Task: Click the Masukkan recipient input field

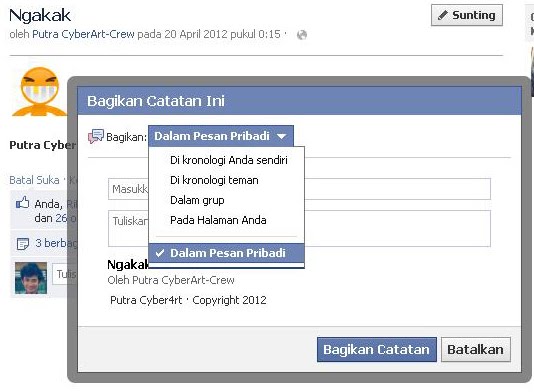Action: [299, 189]
